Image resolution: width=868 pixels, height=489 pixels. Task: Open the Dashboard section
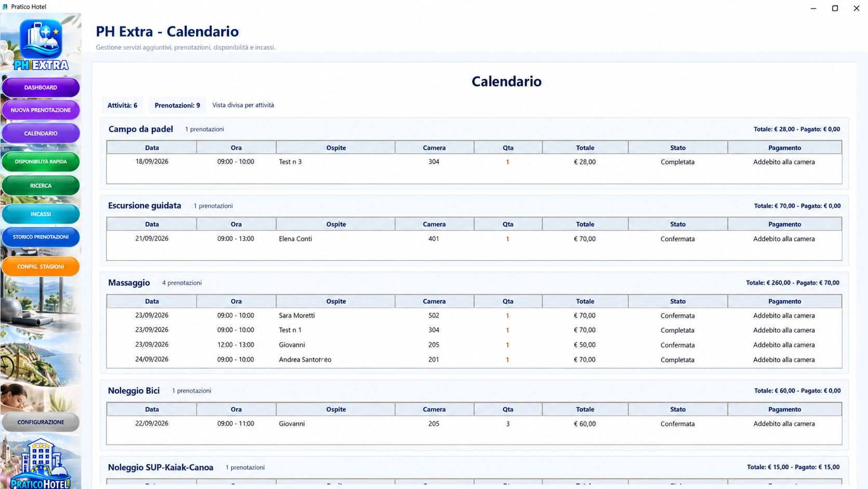(40, 87)
